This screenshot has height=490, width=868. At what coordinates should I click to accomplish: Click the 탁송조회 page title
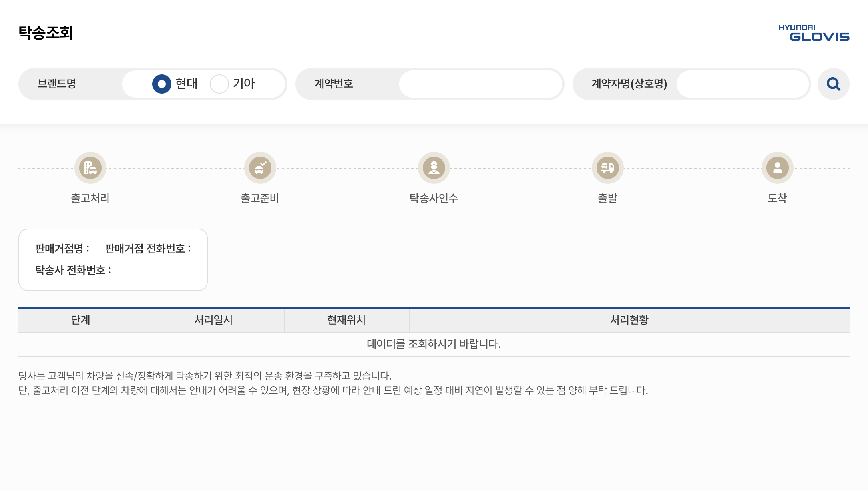point(46,33)
